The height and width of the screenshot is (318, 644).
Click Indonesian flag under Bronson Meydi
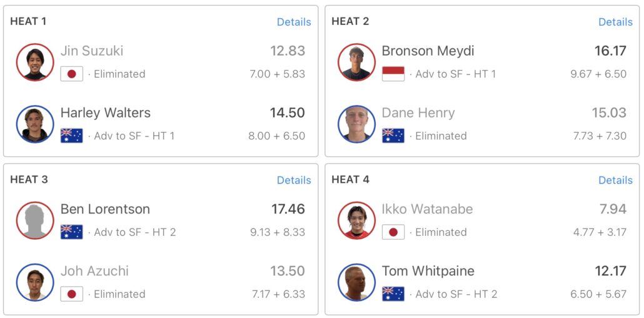[x=393, y=74]
